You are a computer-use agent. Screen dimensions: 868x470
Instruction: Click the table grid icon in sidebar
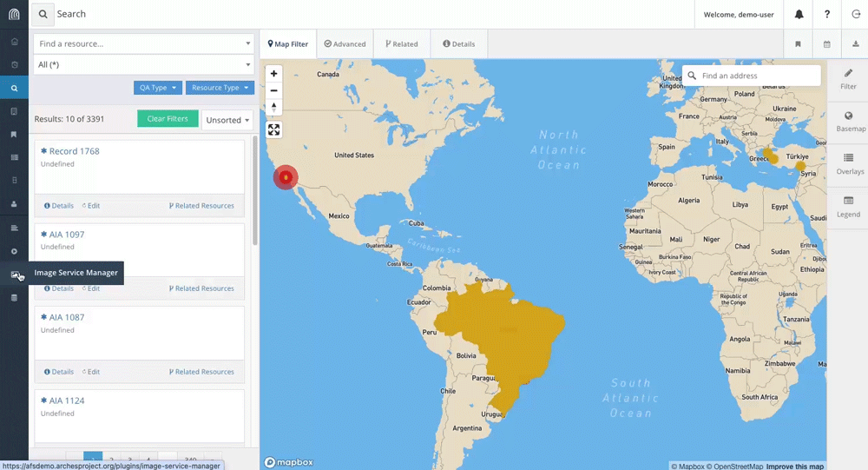[15, 157]
